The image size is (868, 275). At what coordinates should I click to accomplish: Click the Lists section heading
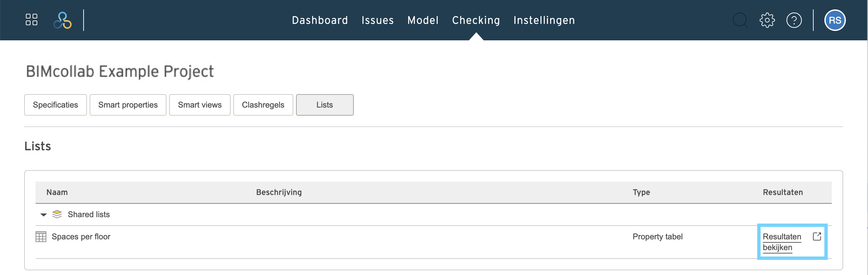[x=38, y=146]
